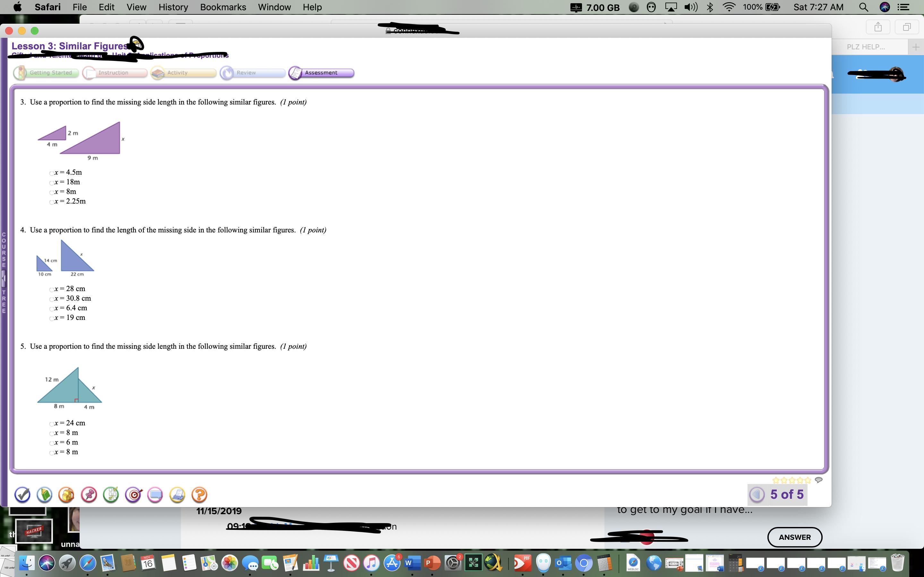Select answer x = 2.25m for question 3
Viewport: 924px width, 577px height.
click(52, 202)
